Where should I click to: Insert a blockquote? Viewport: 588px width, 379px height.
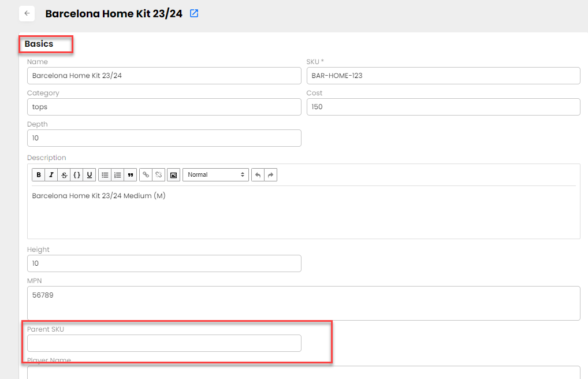point(131,174)
